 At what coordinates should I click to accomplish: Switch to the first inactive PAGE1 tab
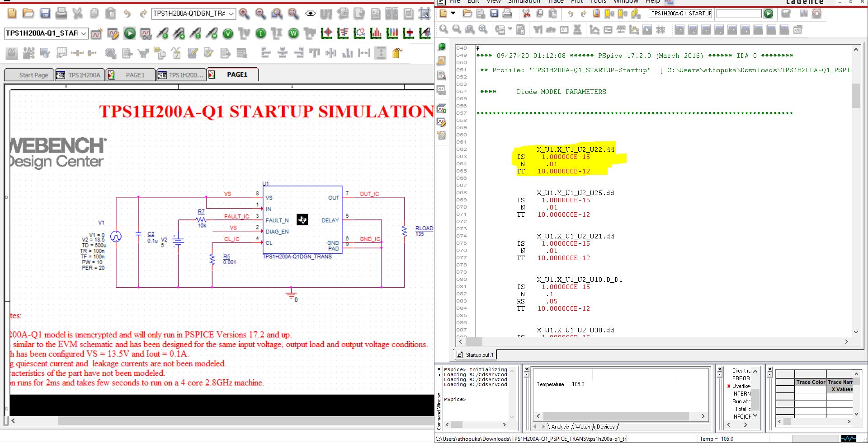click(x=131, y=75)
